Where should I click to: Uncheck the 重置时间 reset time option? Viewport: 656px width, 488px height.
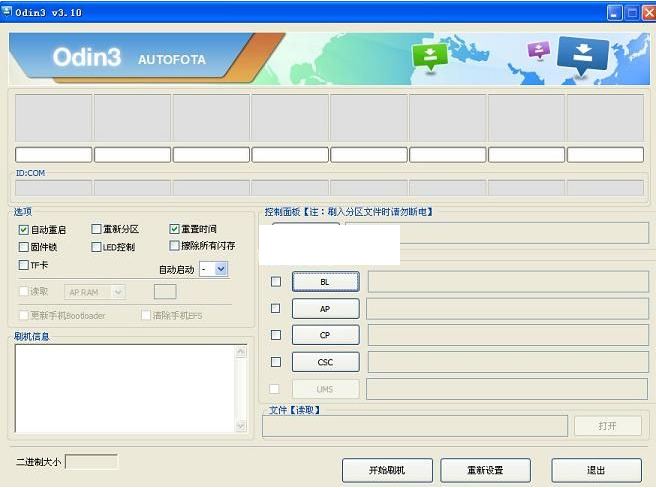[174, 229]
